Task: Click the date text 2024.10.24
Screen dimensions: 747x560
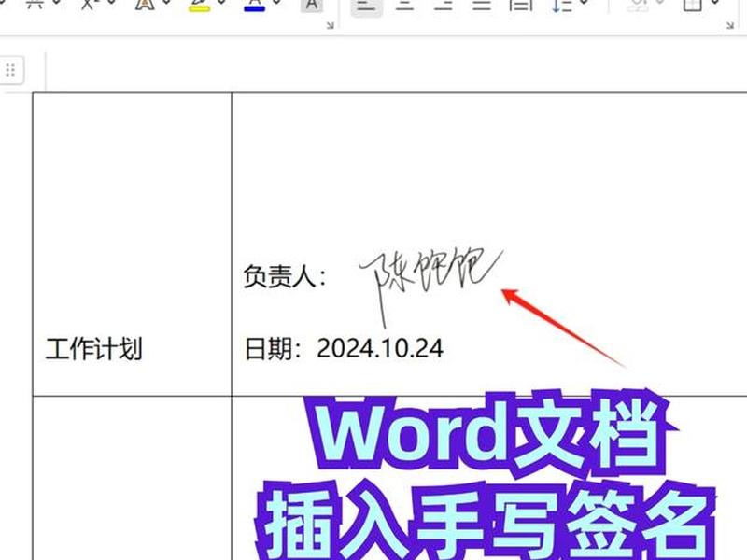Action: [x=380, y=348]
